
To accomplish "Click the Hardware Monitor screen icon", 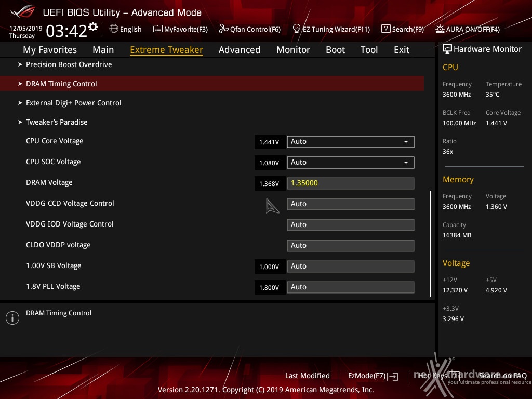I will (447, 49).
